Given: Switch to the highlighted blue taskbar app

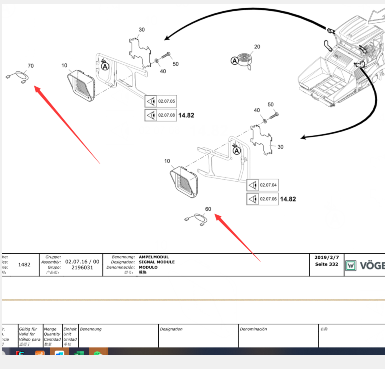Looking at the screenshot, I should click(x=59, y=352).
